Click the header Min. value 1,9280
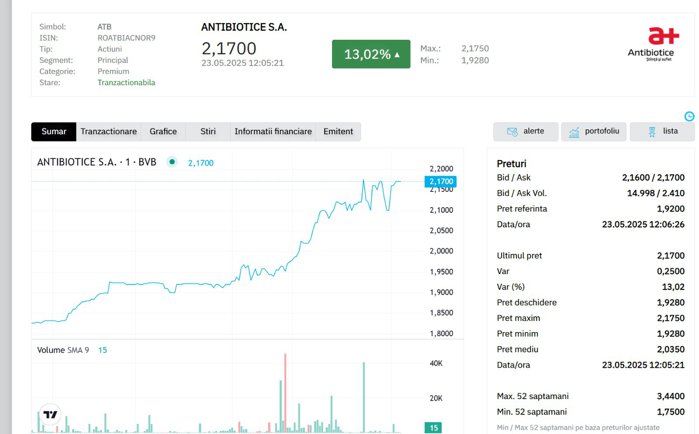Image resolution: width=699 pixels, height=434 pixels. pos(475,60)
